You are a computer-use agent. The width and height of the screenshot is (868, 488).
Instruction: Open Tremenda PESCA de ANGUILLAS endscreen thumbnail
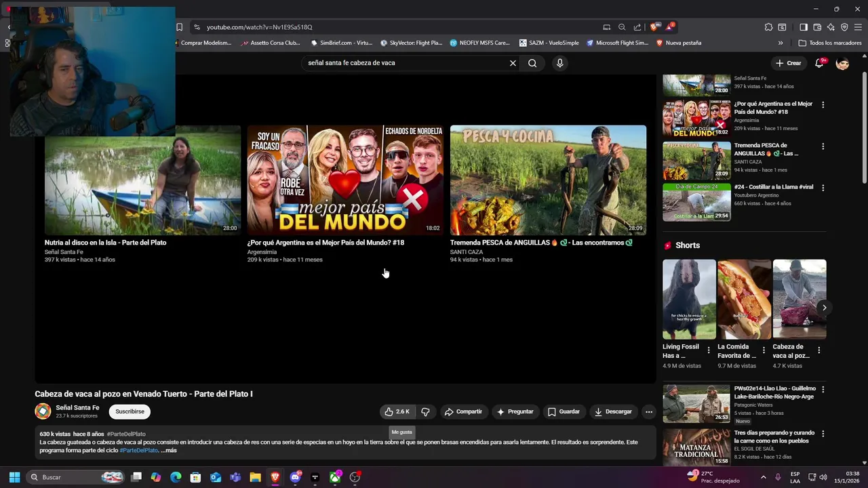click(x=548, y=180)
